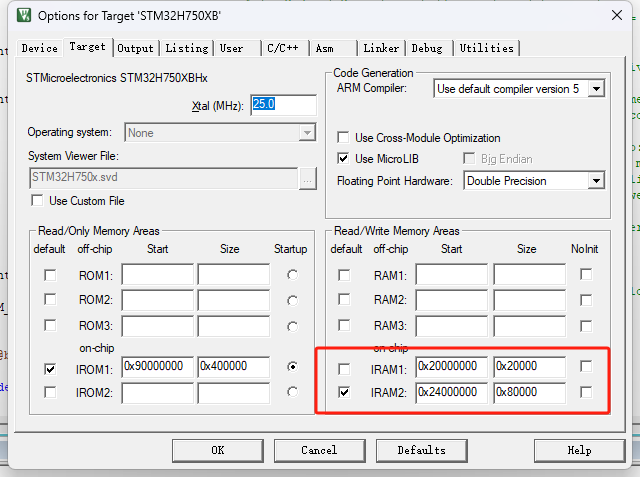Viewport: 640px width, 477px height.
Task: Select the ROM1 Startup radio button
Action: pyautogui.click(x=292, y=275)
